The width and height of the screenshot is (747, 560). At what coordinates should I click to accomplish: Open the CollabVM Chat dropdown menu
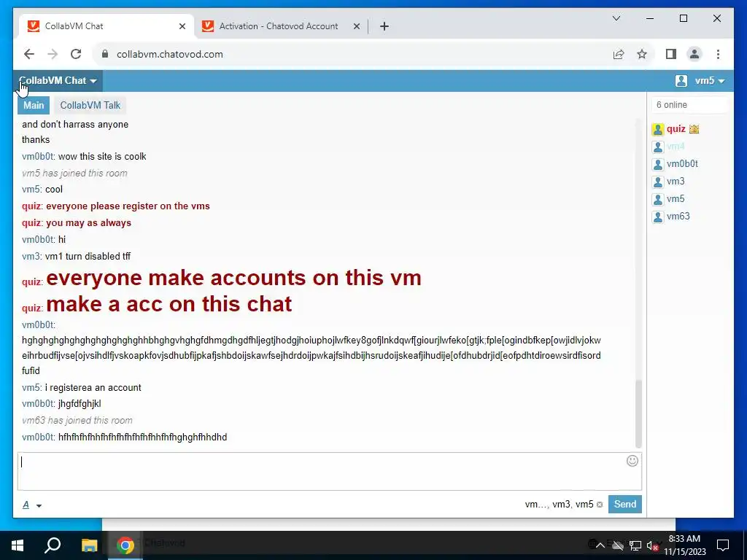click(x=58, y=80)
